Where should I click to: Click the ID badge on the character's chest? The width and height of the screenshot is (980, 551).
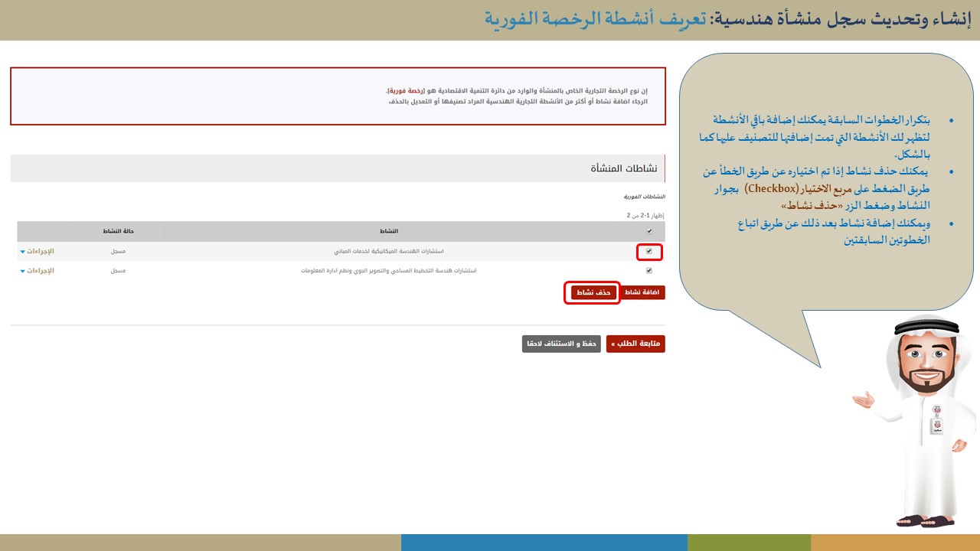936,421
